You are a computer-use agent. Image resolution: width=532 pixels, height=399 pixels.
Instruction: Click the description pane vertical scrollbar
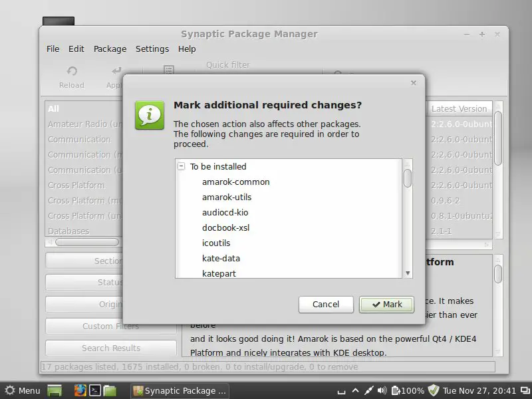[497, 274]
